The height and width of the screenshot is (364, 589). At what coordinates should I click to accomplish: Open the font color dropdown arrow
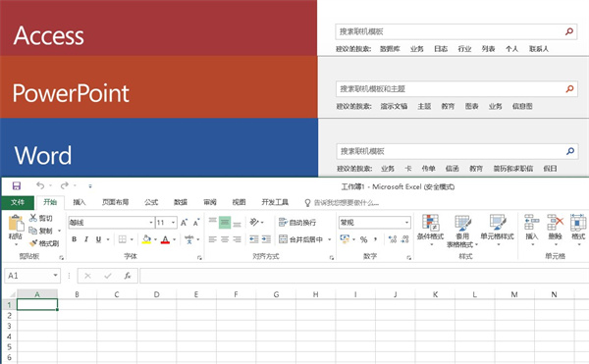(x=175, y=239)
